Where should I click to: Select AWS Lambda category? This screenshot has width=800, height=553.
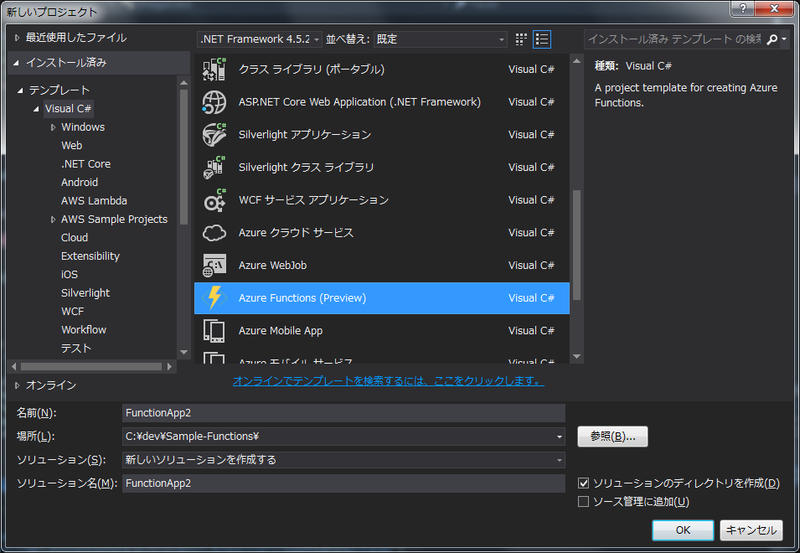point(94,200)
